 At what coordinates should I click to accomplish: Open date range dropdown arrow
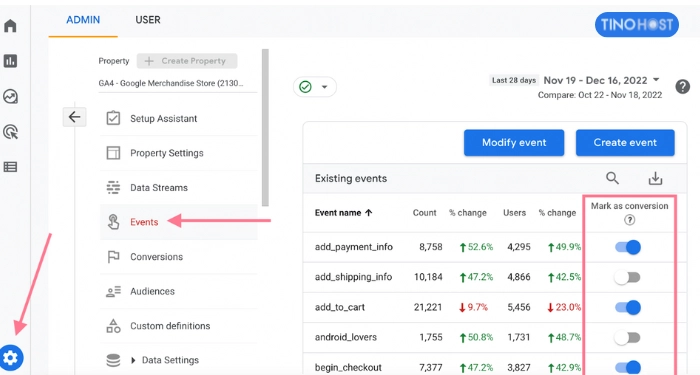pos(656,80)
